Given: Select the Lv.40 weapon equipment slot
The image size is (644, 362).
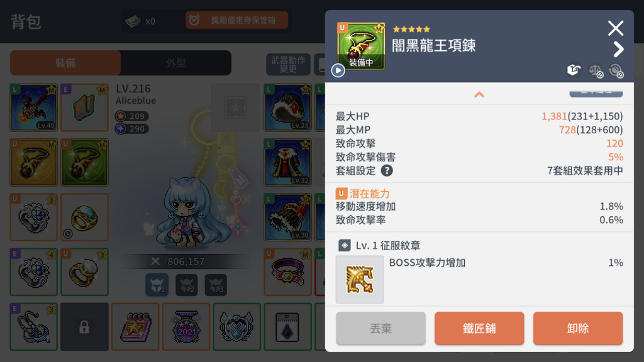Looking at the screenshot, I should (x=34, y=107).
